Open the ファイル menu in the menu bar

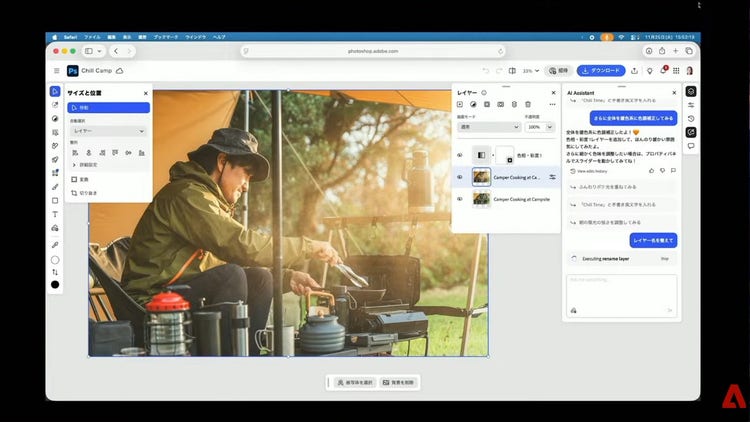point(91,37)
